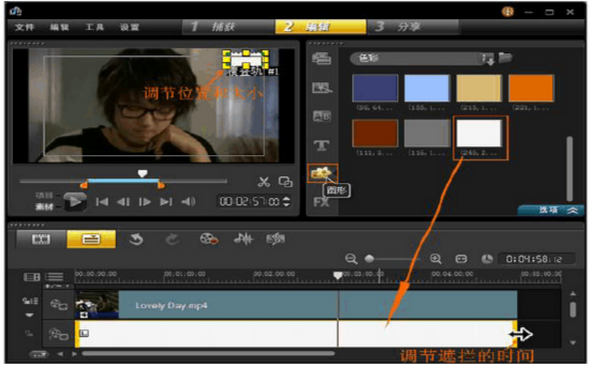Undo the last action
591x370 pixels.
click(136, 239)
